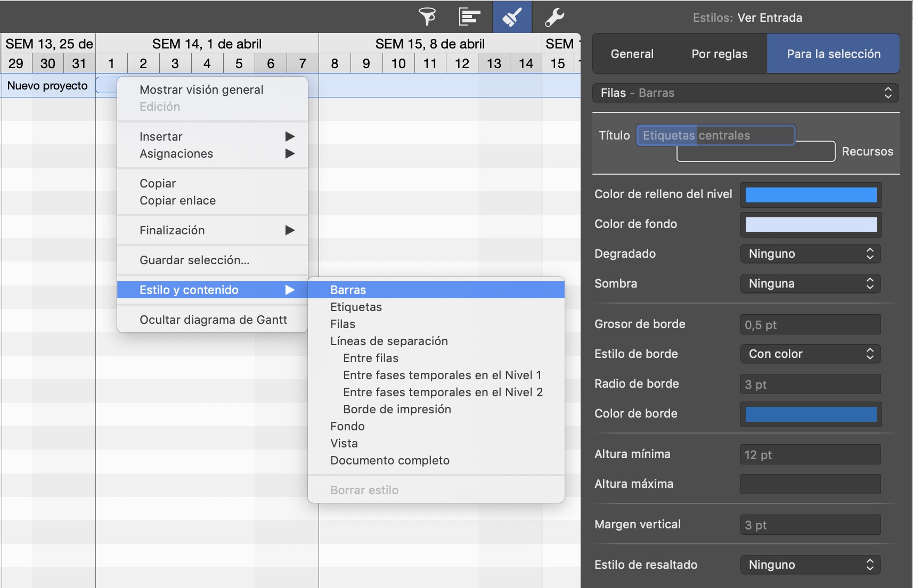This screenshot has width=913, height=588.
Task: Click the filter funnel icon
Action: click(x=427, y=17)
